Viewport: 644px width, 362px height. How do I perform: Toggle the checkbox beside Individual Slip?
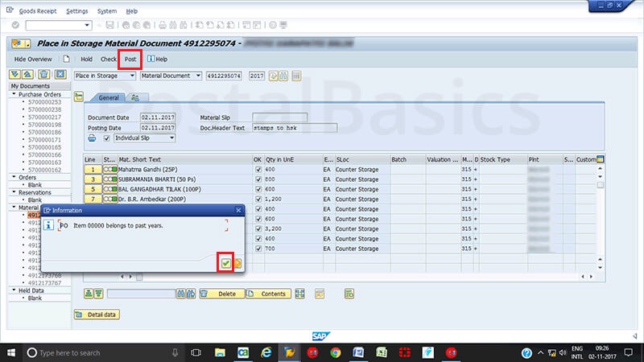(106, 138)
